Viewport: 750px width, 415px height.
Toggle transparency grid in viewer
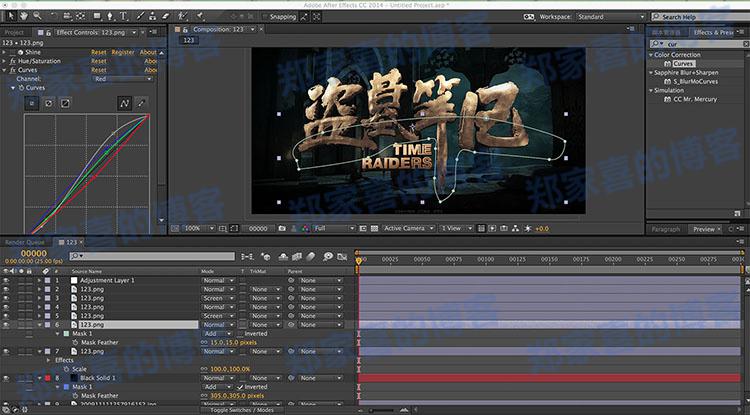[375, 229]
